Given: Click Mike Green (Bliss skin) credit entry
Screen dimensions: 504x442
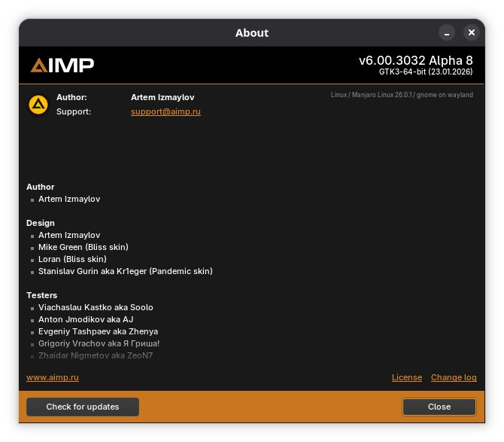Looking at the screenshot, I should point(83,247).
